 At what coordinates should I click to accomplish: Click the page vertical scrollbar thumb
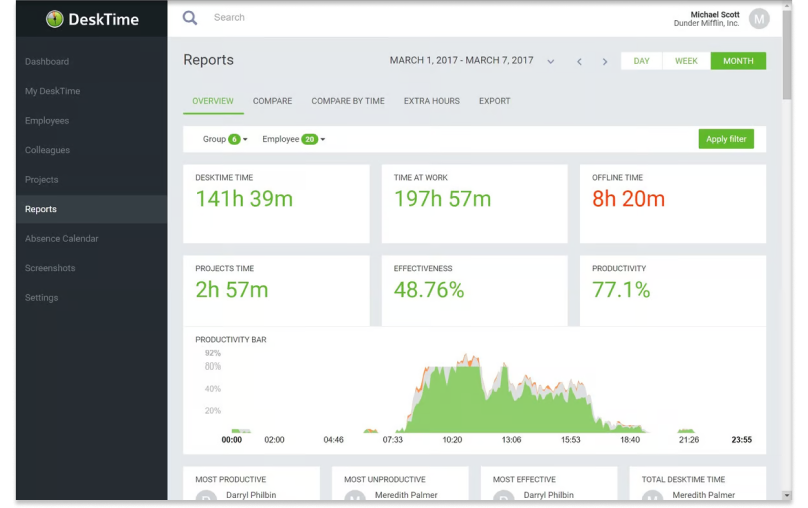click(786, 54)
